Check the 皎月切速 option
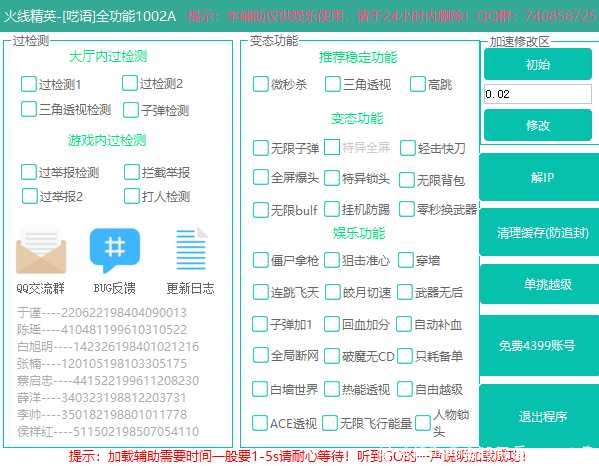Viewport: 599px width, 466px height. coord(332,292)
